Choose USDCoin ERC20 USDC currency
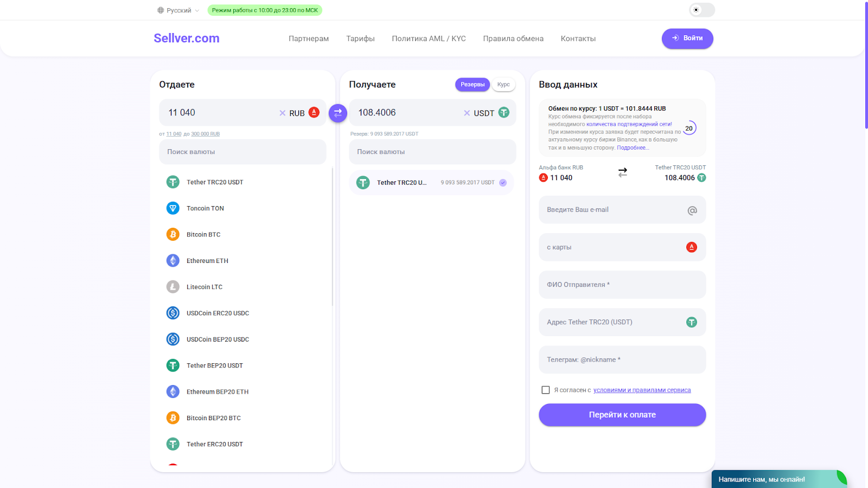This screenshot has width=868, height=488. click(x=218, y=313)
